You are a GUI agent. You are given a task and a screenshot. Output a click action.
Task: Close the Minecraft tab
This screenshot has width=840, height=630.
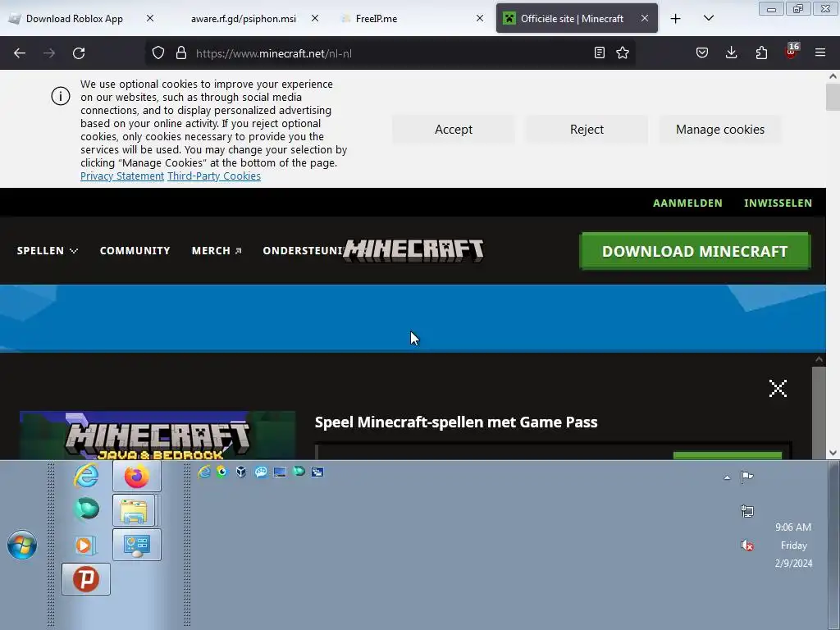(645, 18)
